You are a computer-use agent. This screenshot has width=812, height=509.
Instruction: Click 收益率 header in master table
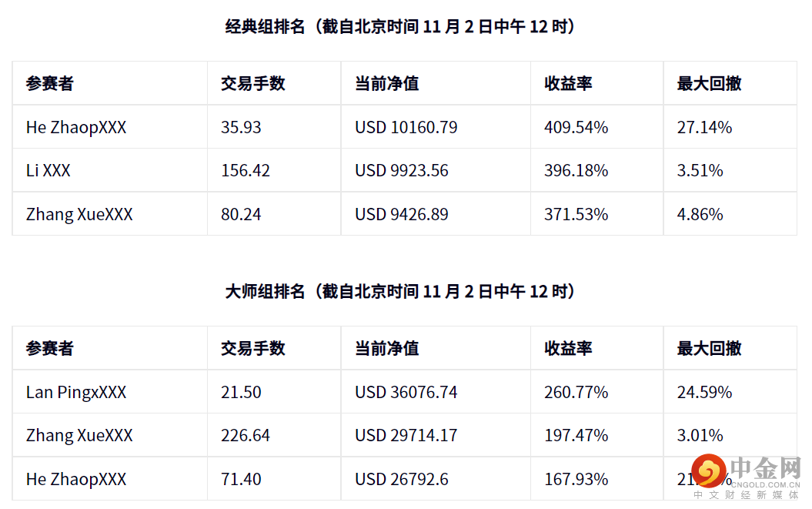click(x=569, y=349)
